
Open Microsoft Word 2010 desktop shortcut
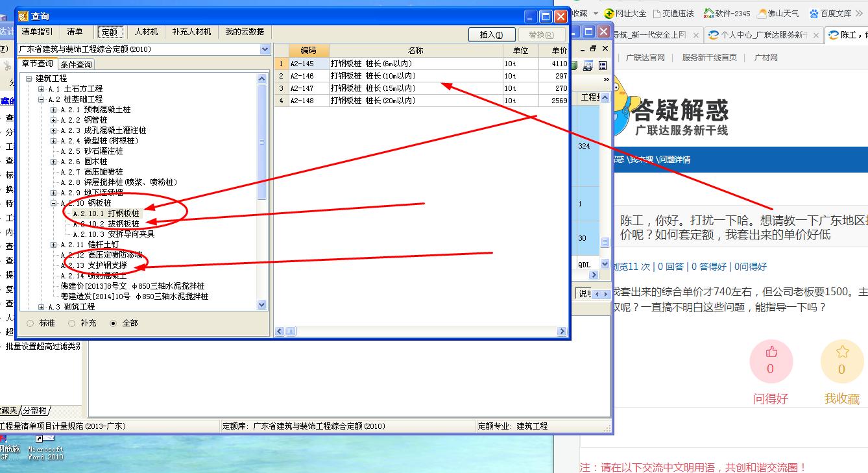[x=45, y=448]
